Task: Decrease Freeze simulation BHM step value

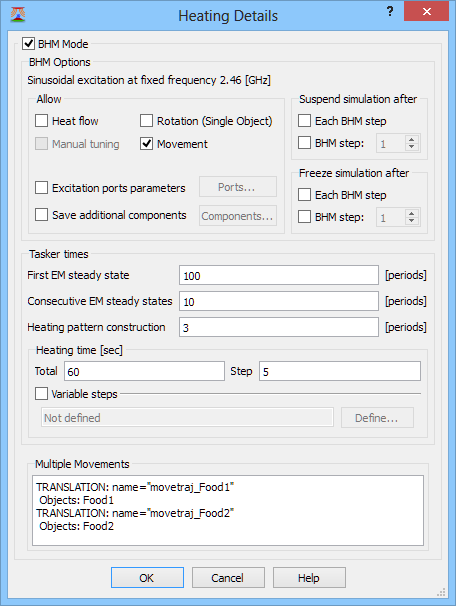Action: 412,221
